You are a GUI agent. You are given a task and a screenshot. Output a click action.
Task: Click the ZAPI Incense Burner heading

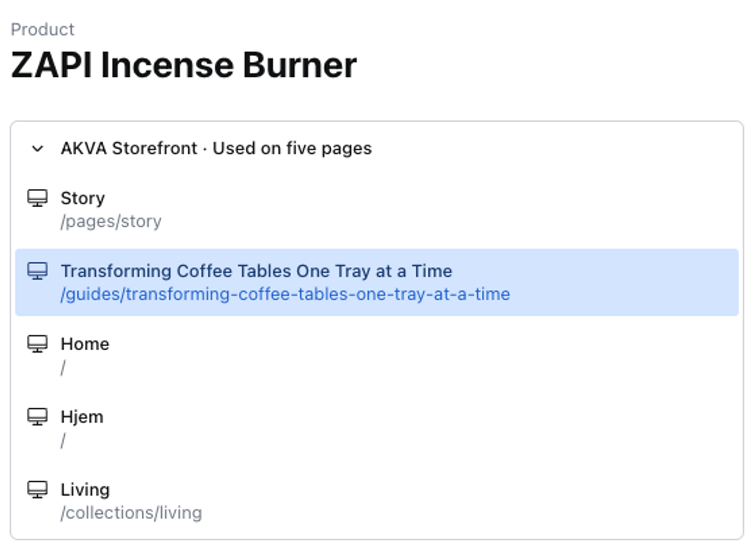[184, 65]
